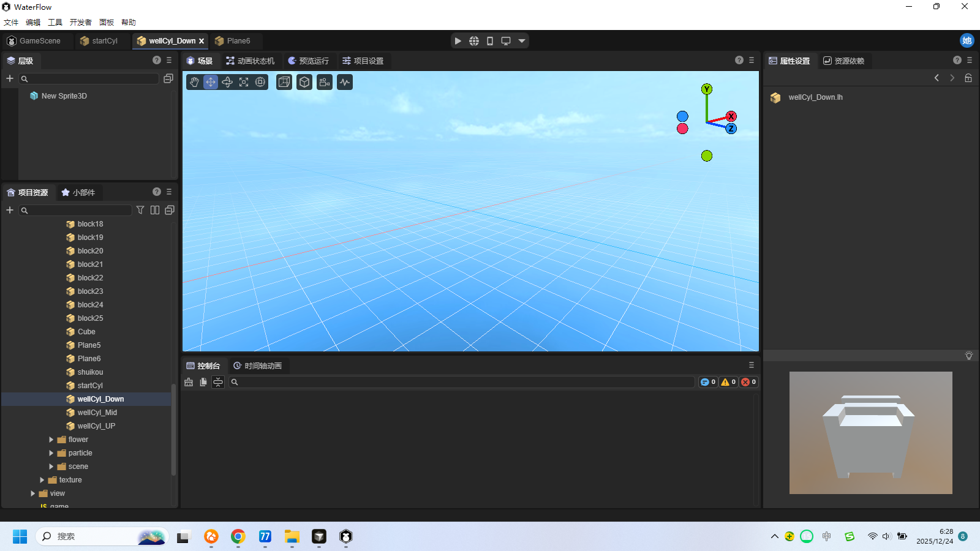The height and width of the screenshot is (551, 980).
Task: Select the hand pan tool in scene toolbar
Action: 194,82
